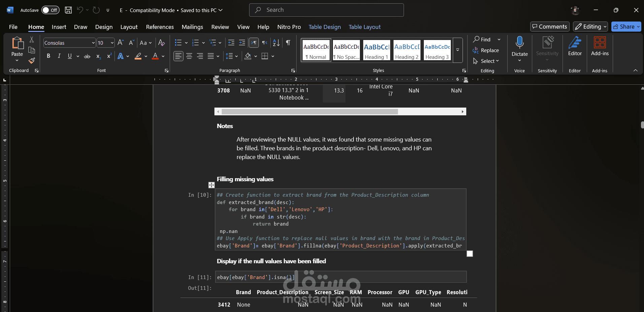Open the Consolas font name dropdown

93,43
